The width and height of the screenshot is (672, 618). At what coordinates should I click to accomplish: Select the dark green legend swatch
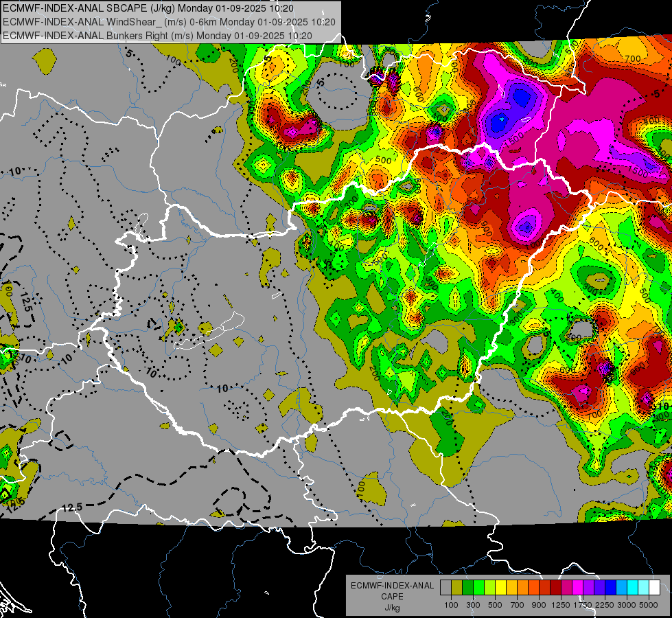(467, 588)
